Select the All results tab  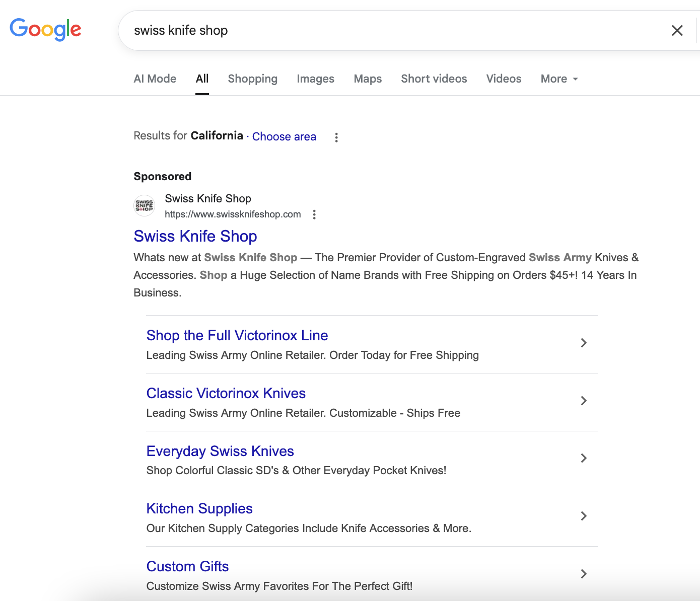click(202, 79)
